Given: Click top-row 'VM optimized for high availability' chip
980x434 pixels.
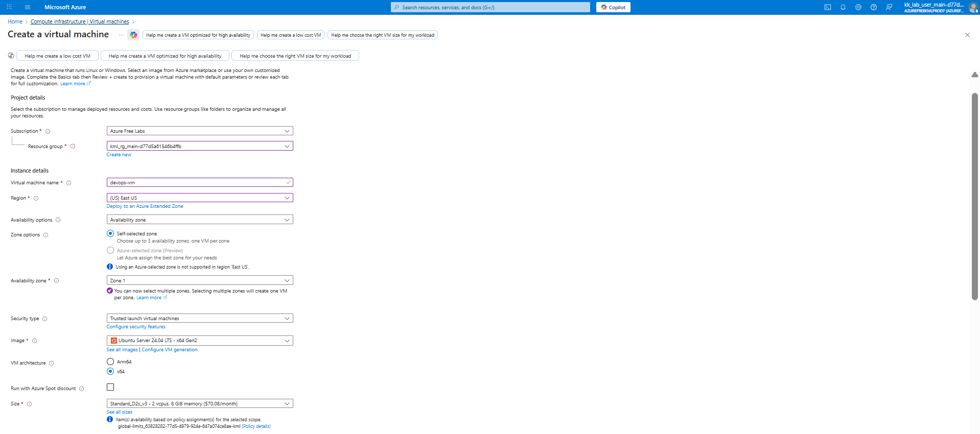Looking at the screenshot, I should point(198,35).
